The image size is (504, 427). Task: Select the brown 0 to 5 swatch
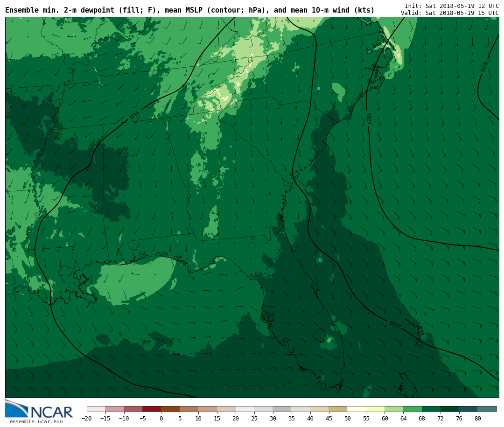pyautogui.click(x=170, y=409)
